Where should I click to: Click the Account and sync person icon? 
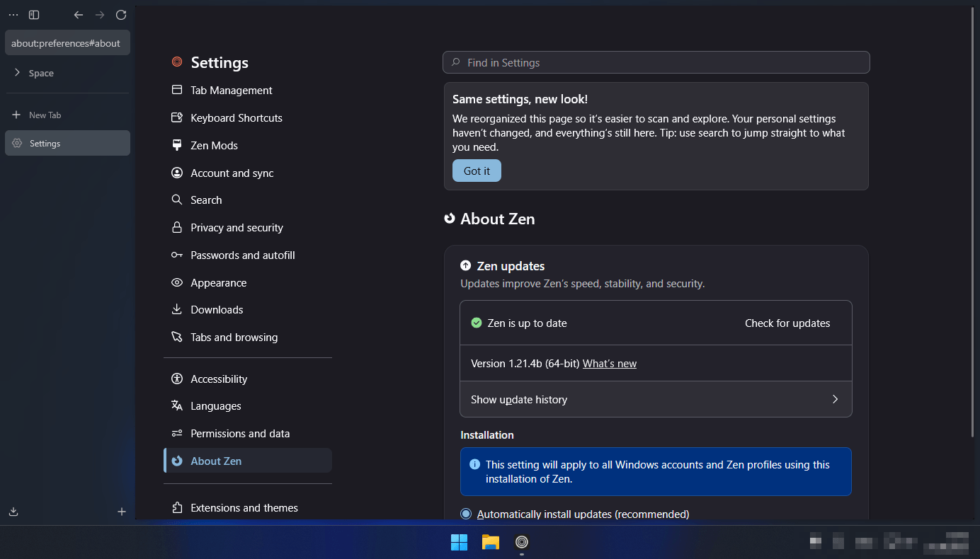pos(177,173)
